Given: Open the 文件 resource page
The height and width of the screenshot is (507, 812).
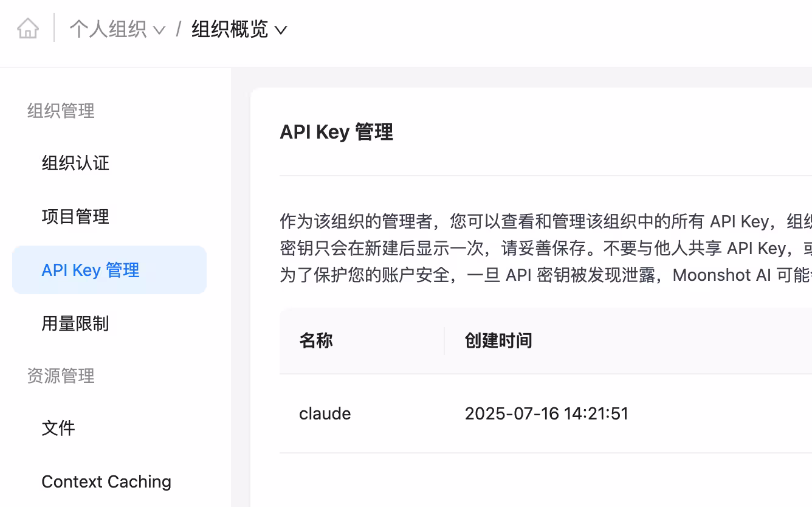Looking at the screenshot, I should pos(58,428).
